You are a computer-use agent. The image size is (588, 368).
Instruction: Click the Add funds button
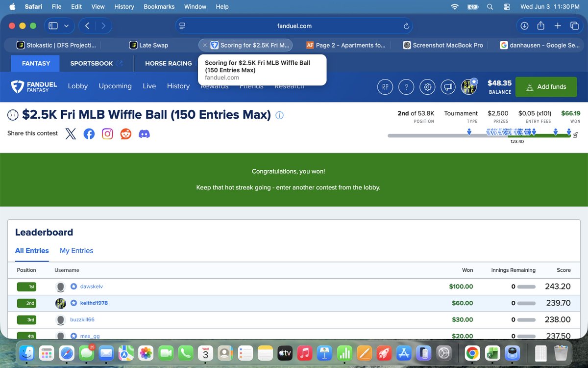(x=546, y=87)
